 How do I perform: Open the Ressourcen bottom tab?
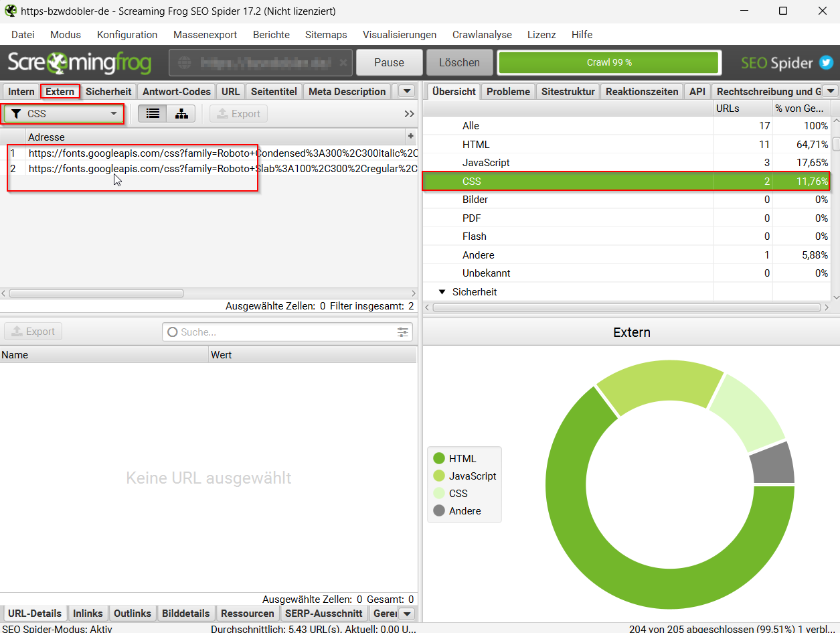[248, 614]
